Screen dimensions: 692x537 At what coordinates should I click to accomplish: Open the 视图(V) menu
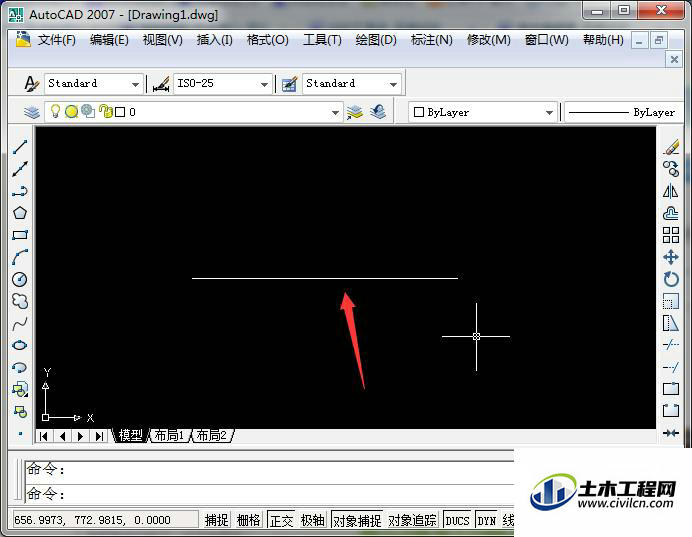162,40
